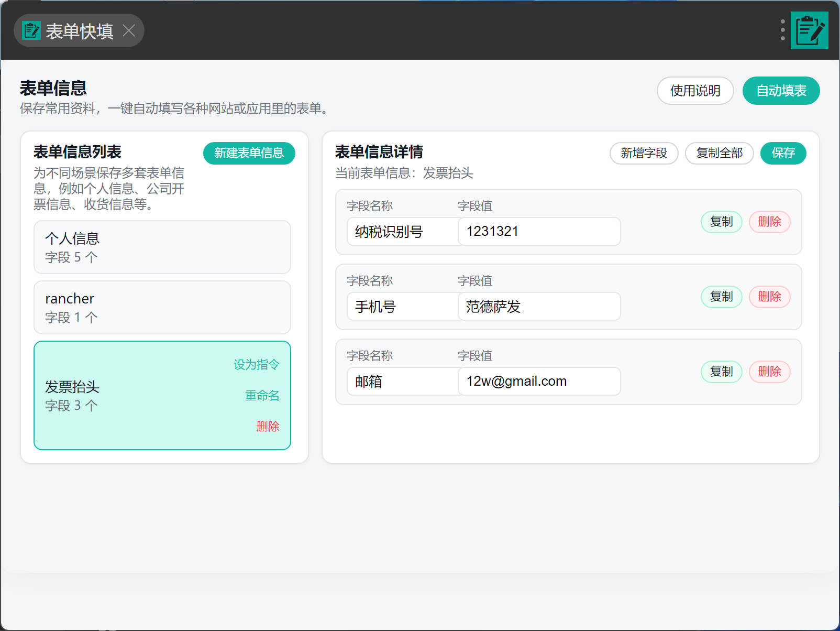Copy the 邮箱 field value
Image resolution: width=840 pixels, height=631 pixels.
721,372
